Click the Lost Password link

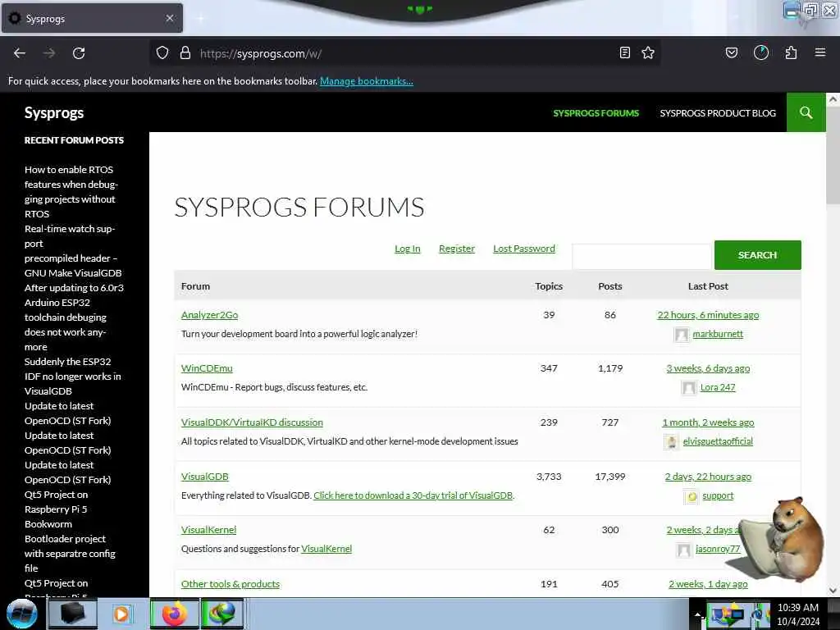(524, 249)
